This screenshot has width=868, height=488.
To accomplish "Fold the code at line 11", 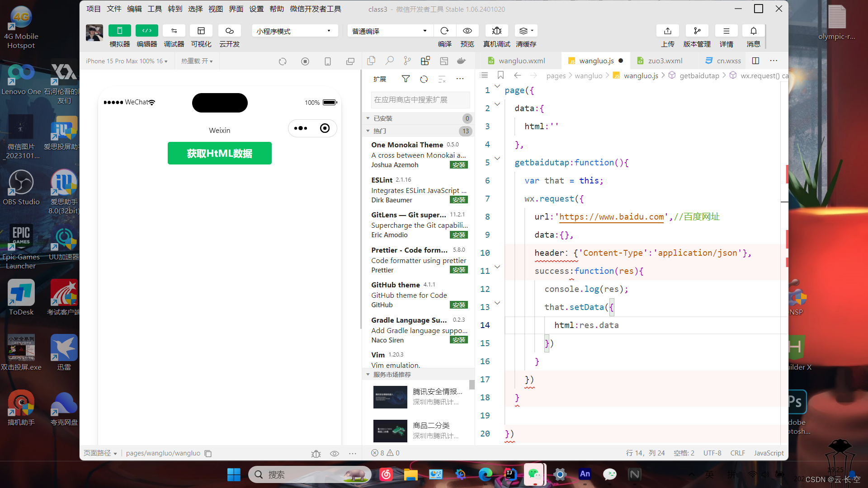I will coord(497,267).
